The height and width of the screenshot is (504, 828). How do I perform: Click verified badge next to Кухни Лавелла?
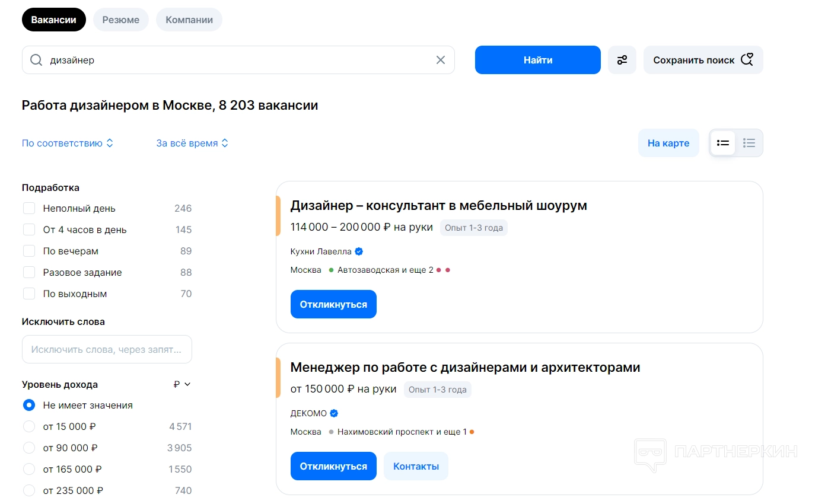[x=359, y=251]
